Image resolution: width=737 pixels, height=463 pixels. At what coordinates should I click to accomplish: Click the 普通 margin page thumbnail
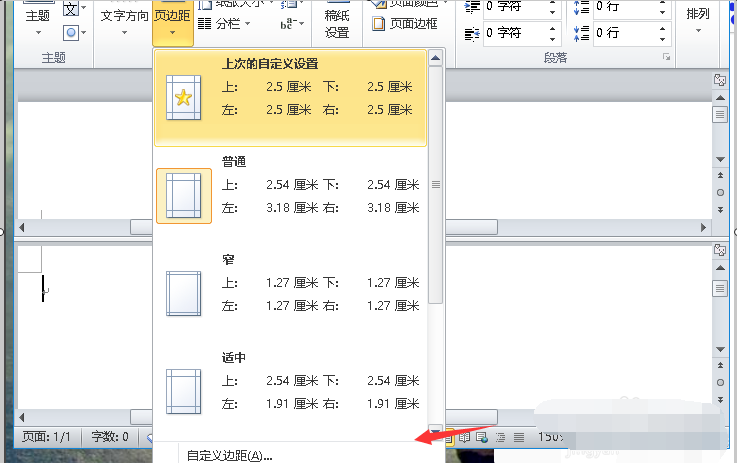click(x=184, y=196)
